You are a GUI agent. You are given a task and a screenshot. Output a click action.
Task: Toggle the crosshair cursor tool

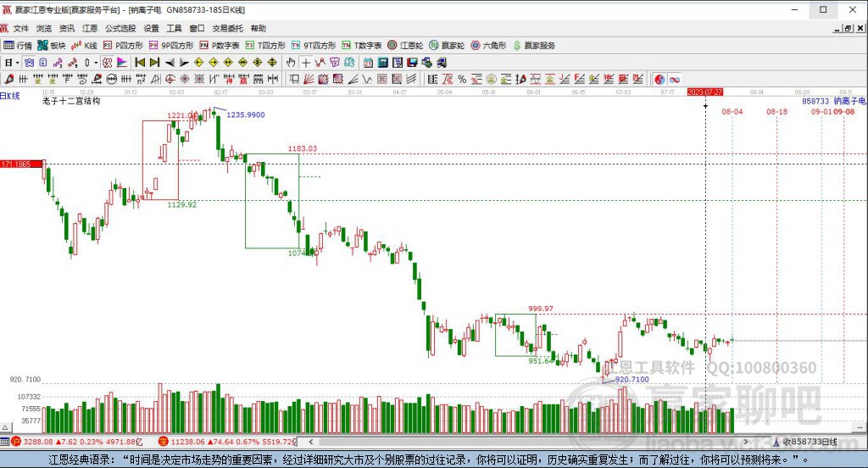point(305,63)
